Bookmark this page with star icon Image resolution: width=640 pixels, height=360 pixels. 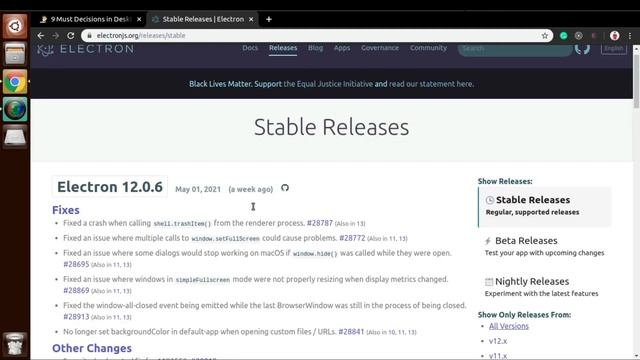tap(544, 36)
